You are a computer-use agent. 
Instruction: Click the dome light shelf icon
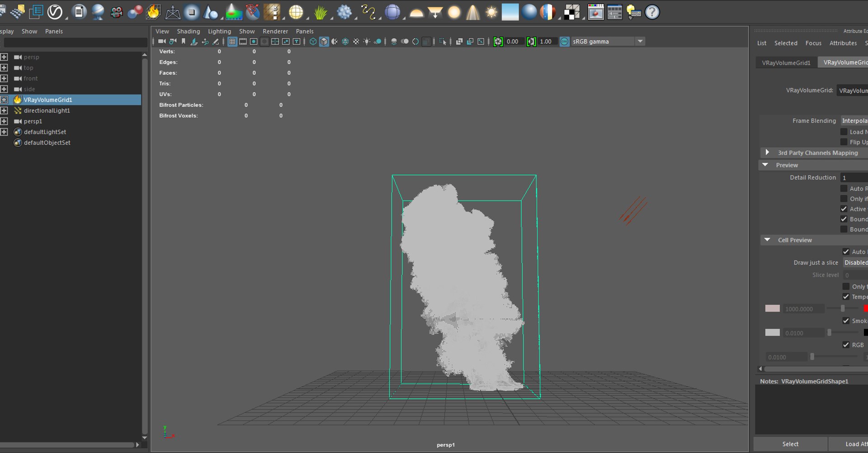pyautogui.click(x=416, y=13)
